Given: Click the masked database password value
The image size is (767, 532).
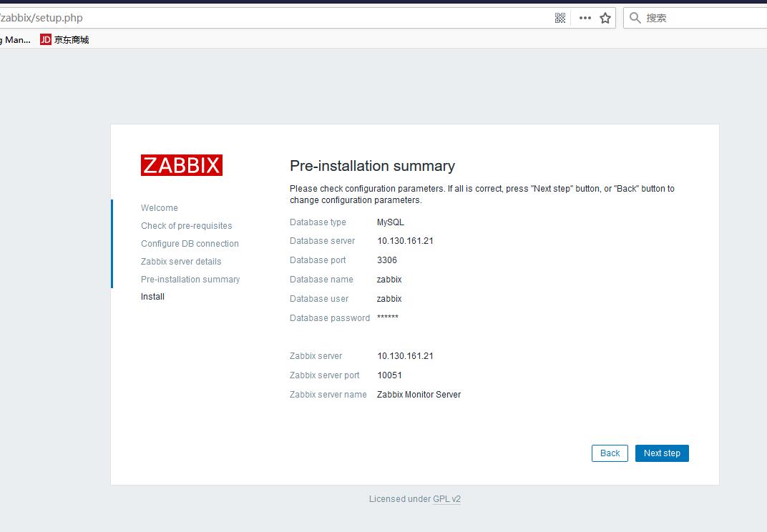Looking at the screenshot, I should coord(387,317).
